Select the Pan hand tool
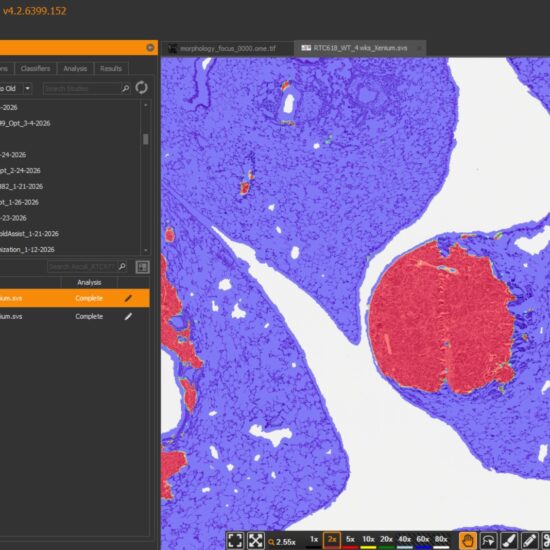550x550 pixels. tap(468, 541)
